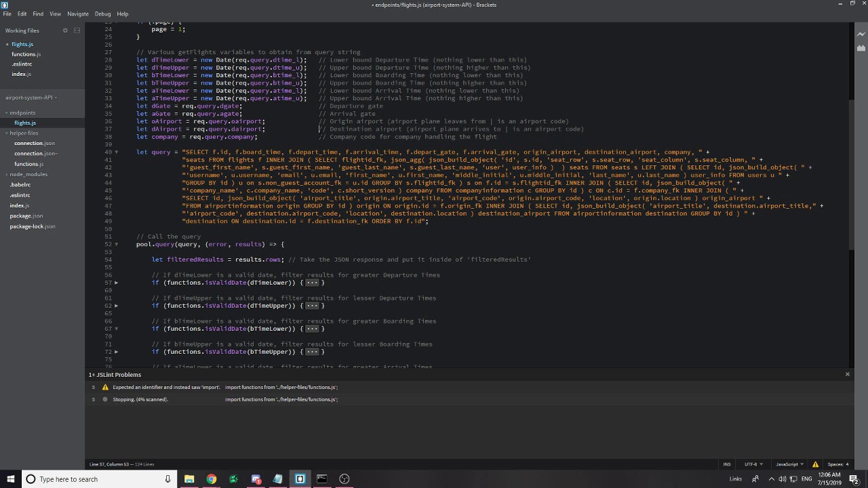Select functions.js in Working Files
868x488 pixels.
point(26,54)
